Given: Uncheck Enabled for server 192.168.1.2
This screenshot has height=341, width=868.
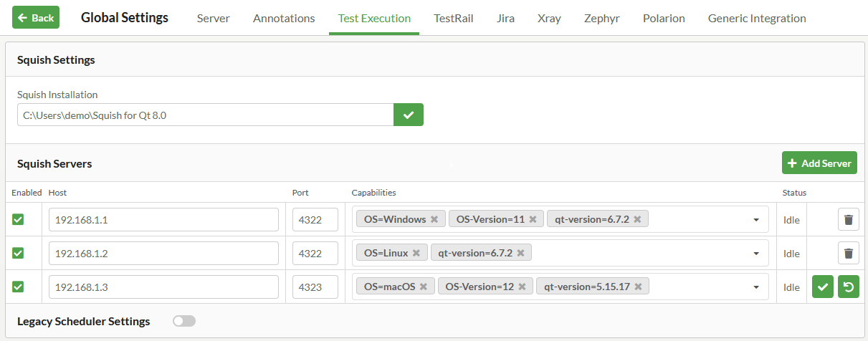Looking at the screenshot, I should click(18, 253).
